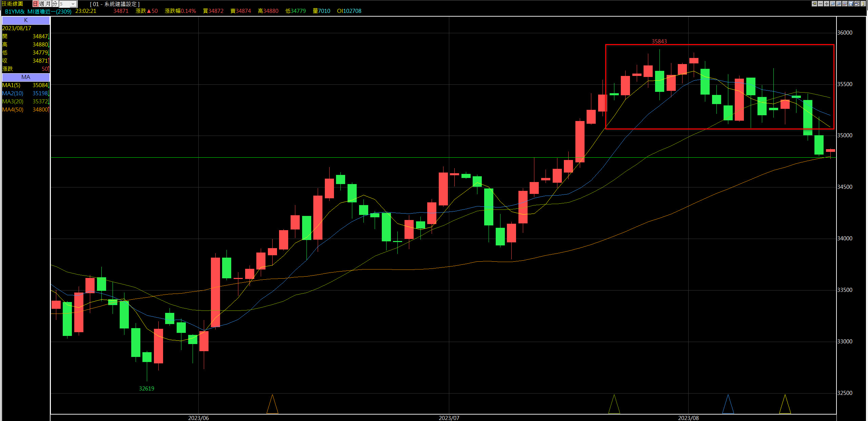Toggle the daily 日 period button

pos(35,4)
